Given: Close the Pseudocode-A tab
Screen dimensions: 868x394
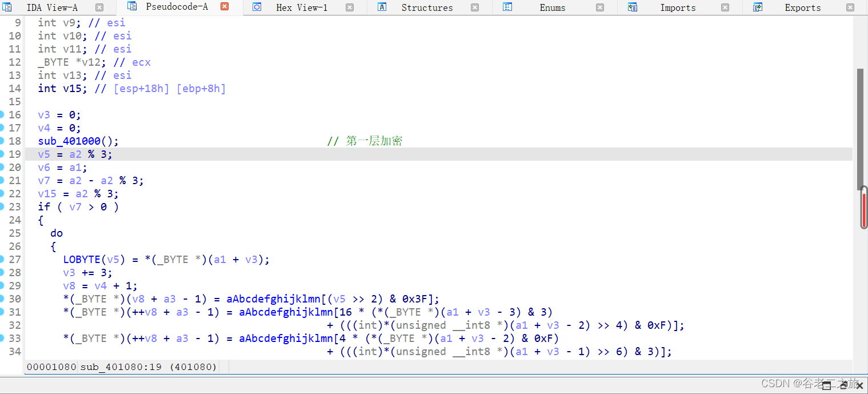Looking at the screenshot, I should 224,7.
